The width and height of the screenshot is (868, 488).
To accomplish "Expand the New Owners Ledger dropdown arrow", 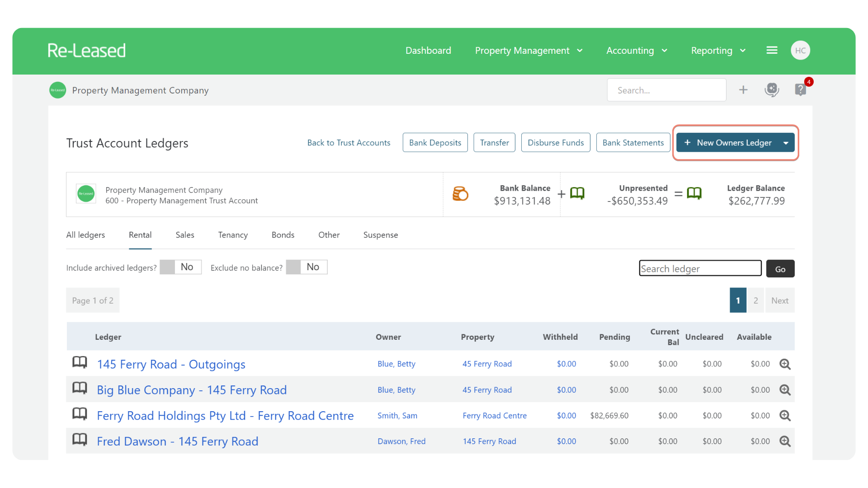I will click(x=786, y=142).
